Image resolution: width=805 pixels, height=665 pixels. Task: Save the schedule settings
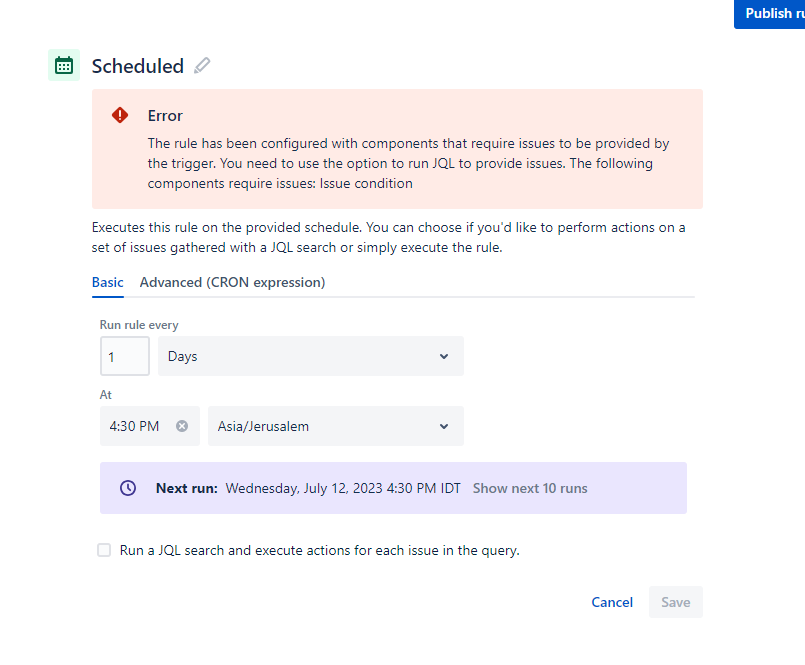675,602
